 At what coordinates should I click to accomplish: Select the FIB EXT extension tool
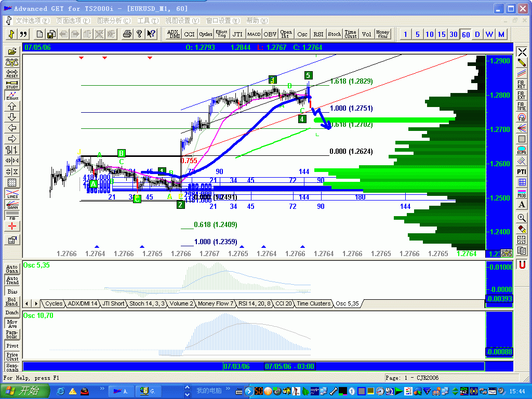[522, 96]
